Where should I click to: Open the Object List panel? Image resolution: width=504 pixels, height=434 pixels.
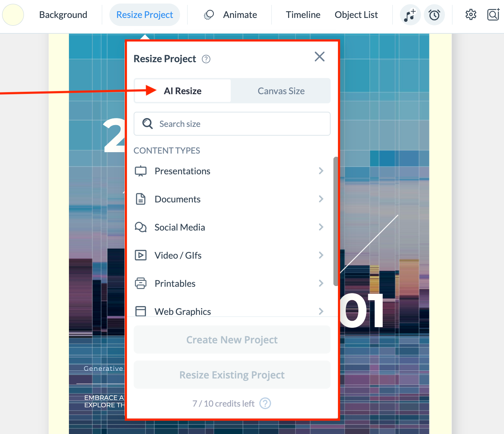[x=356, y=15]
